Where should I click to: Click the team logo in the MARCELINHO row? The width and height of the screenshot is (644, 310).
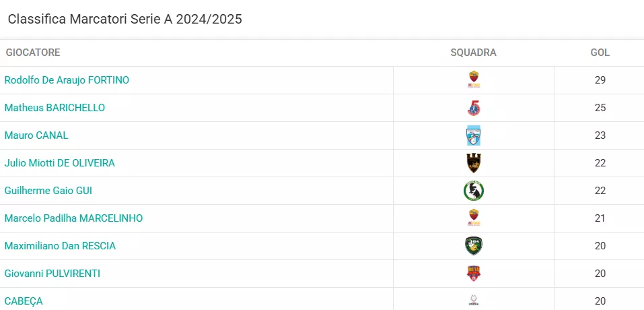(474, 218)
